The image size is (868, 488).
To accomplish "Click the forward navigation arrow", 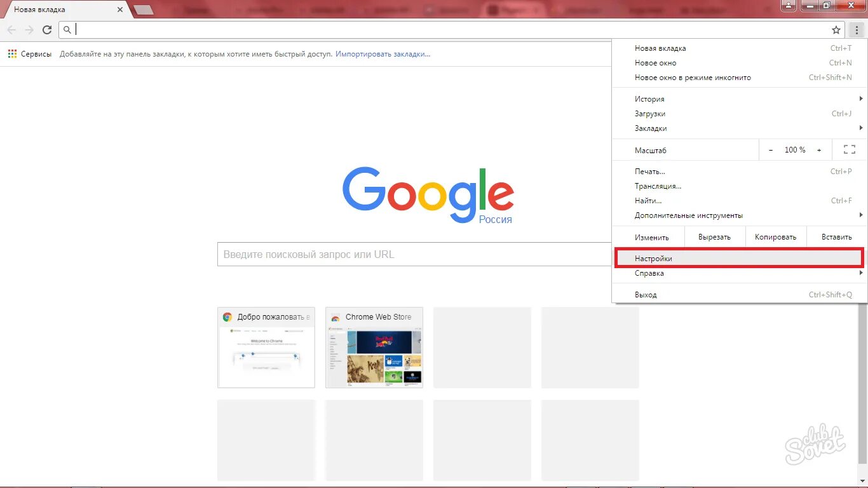I will [29, 30].
